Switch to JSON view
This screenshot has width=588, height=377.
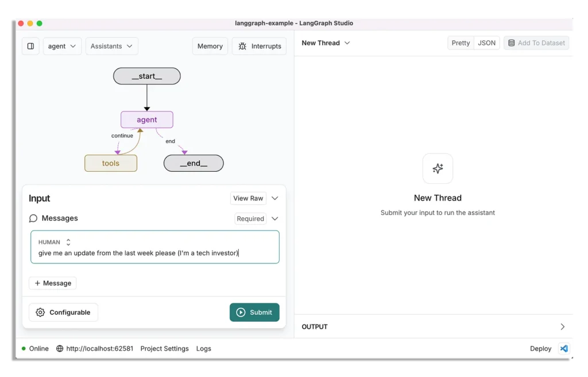click(x=487, y=43)
